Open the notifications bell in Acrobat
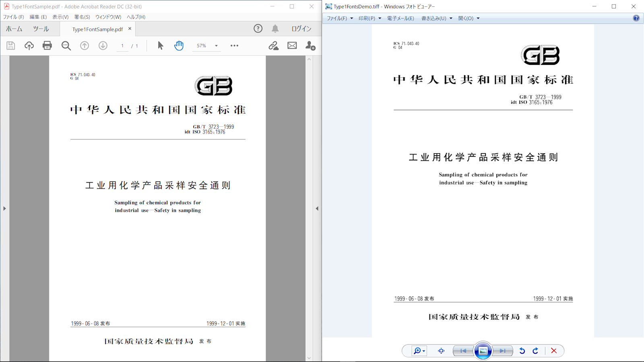The height and width of the screenshot is (362, 644). [x=275, y=29]
